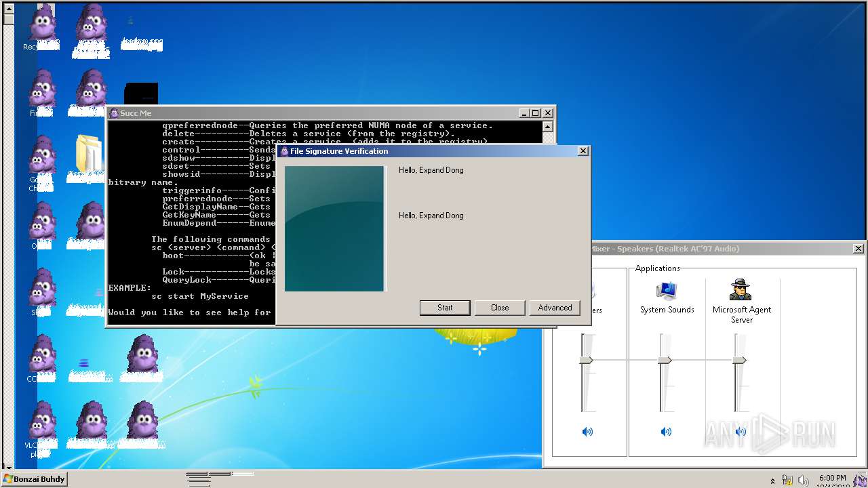Close File Signature Verification with title X
The image size is (868, 488).
(x=583, y=151)
